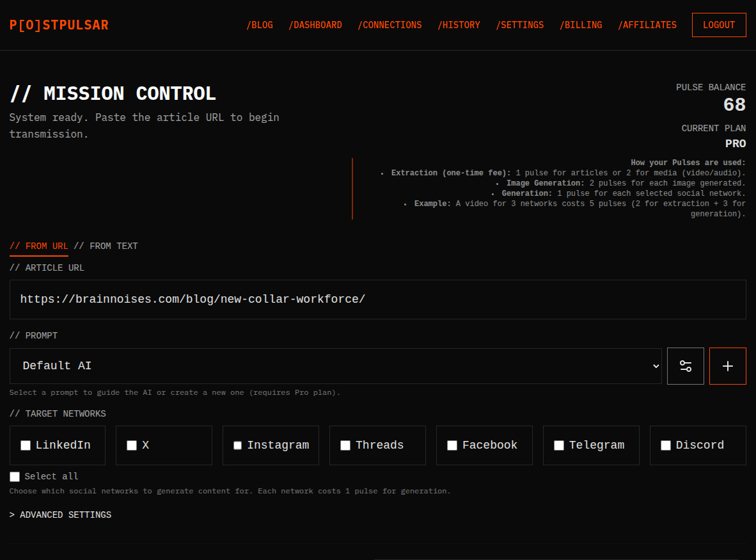Check the Threads checkbox
The width and height of the screenshot is (756, 560).
(345, 445)
